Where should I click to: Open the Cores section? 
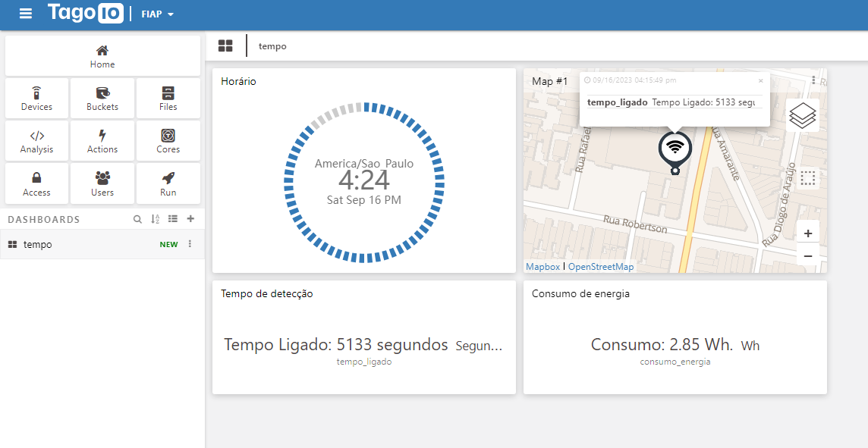click(168, 140)
